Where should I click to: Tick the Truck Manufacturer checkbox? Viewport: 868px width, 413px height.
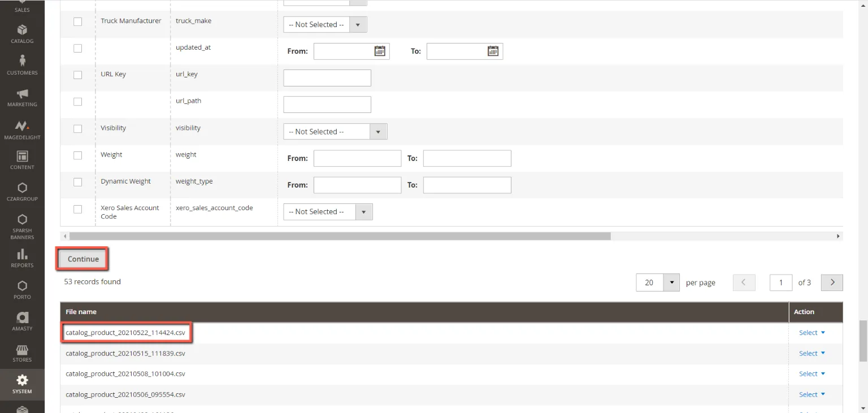[77, 21]
